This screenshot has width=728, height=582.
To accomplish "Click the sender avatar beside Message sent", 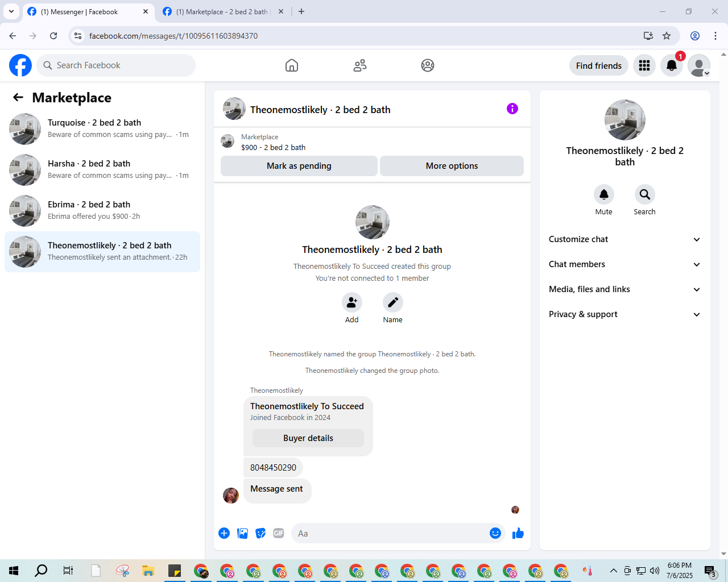I will pos(231,496).
